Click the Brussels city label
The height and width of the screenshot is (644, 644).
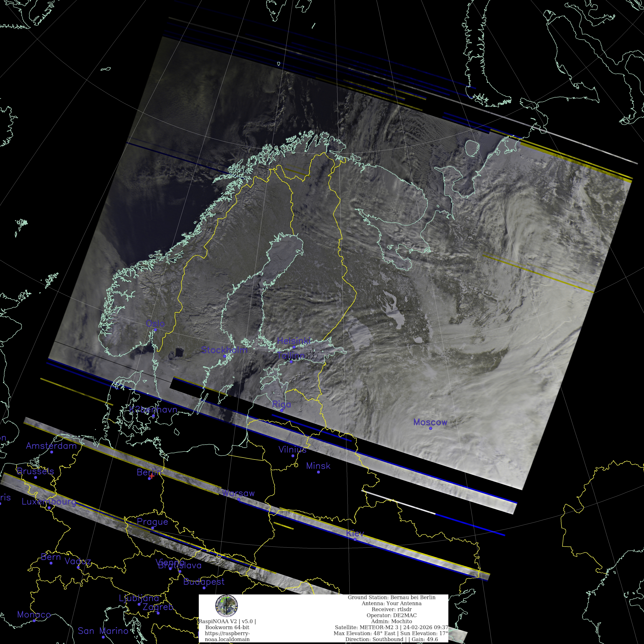(x=35, y=471)
